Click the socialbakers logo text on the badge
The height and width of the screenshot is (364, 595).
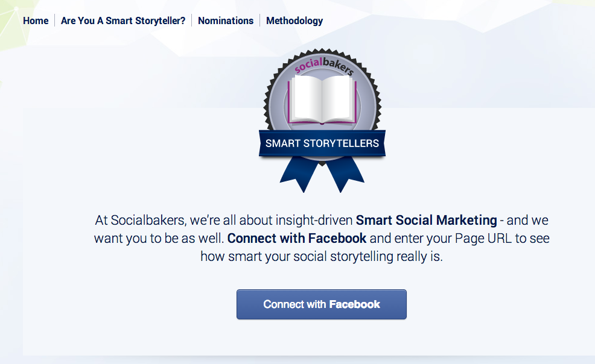pos(323,66)
